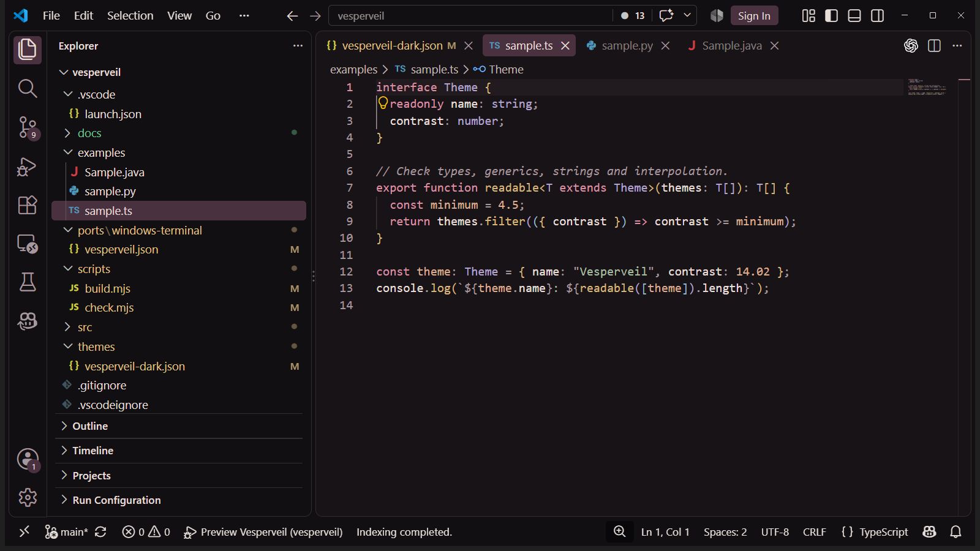Open the File menu

pyautogui.click(x=51, y=16)
